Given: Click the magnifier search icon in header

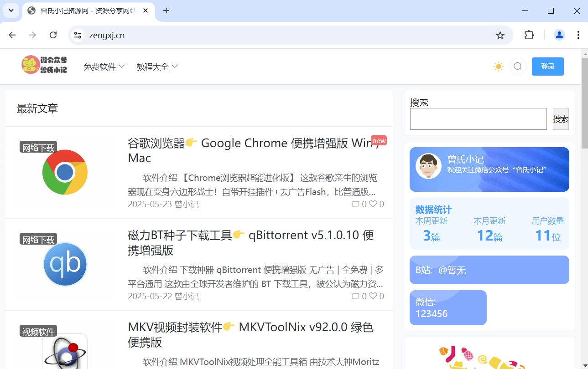Looking at the screenshot, I should [x=518, y=67].
